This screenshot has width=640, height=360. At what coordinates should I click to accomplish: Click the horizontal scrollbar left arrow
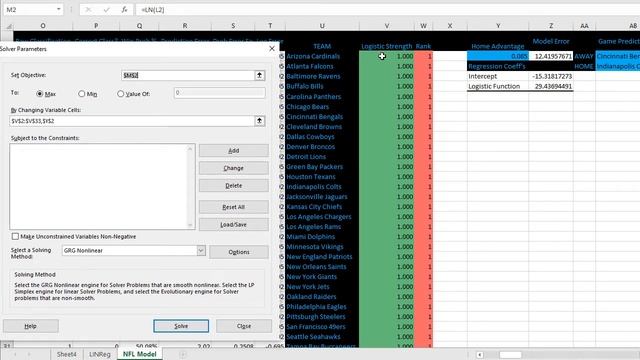[x=480, y=355]
